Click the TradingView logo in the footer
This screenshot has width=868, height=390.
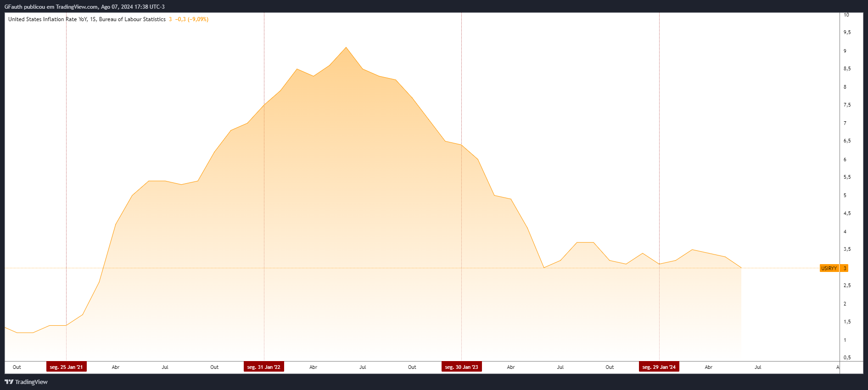tap(26, 382)
